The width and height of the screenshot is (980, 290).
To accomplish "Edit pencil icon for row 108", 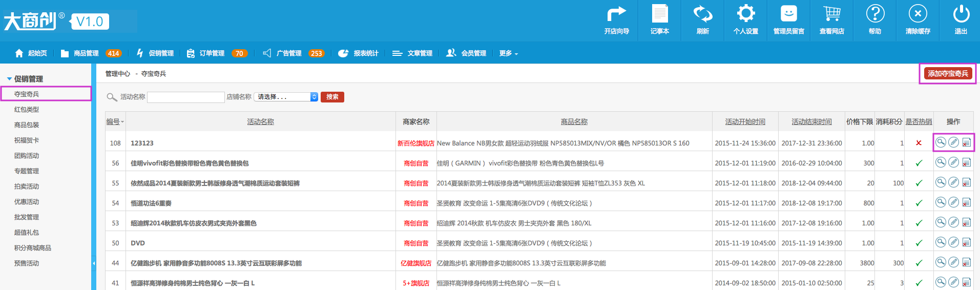I will pos(953,142).
